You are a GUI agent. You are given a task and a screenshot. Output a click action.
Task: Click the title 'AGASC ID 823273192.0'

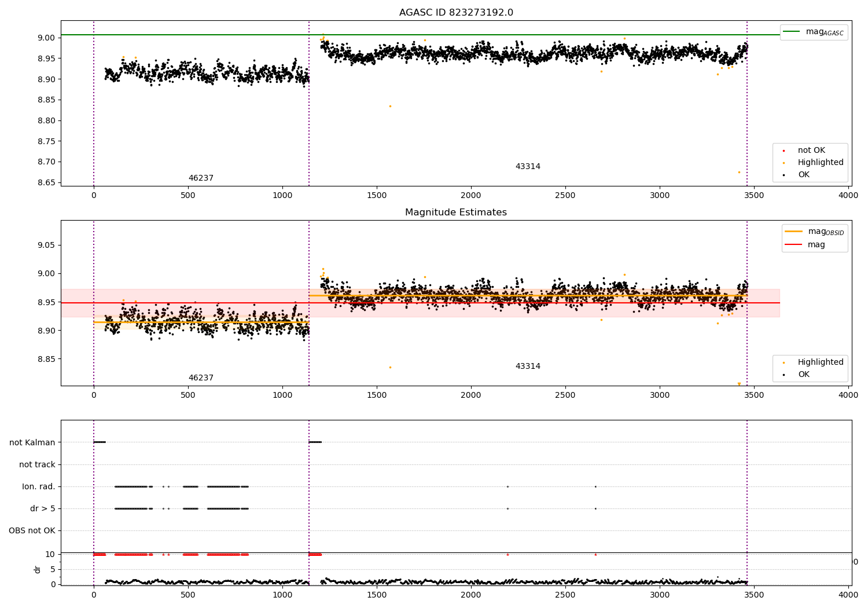click(456, 13)
